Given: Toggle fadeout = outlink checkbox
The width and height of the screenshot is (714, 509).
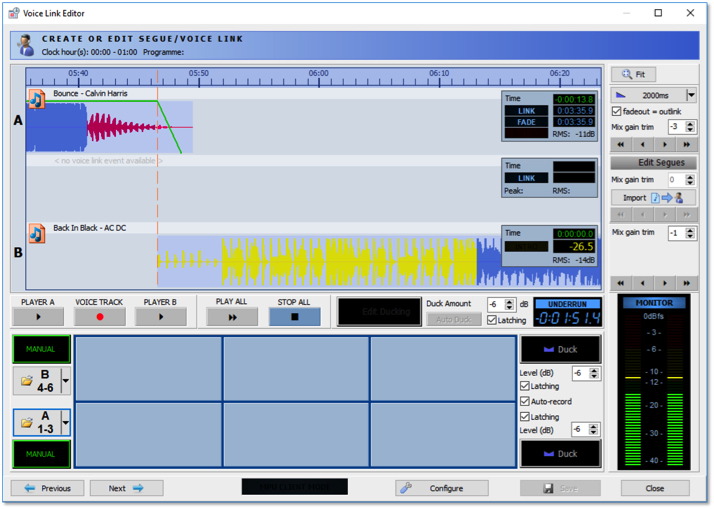Looking at the screenshot, I should coord(617,112).
